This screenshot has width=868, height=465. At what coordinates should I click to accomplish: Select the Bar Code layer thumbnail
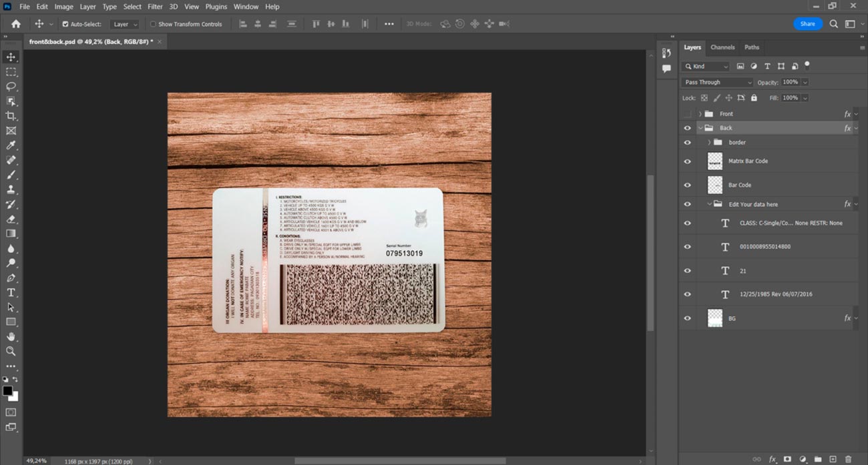pos(714,185)
